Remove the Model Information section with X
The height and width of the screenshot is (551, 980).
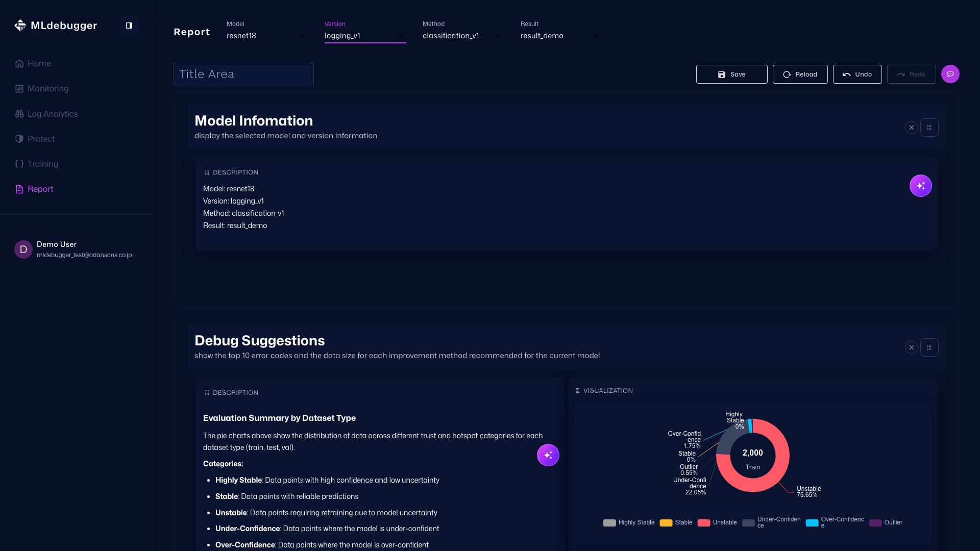pos(911,128)
